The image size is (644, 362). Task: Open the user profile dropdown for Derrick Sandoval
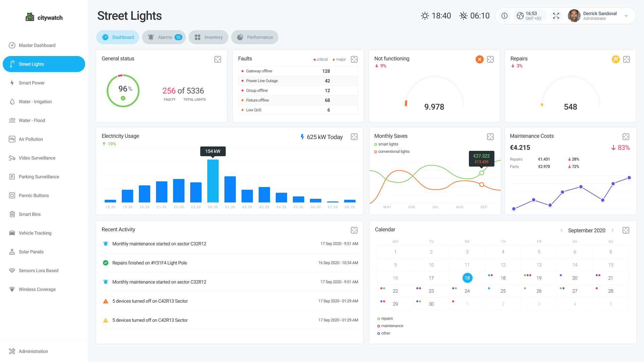(x=626, y=16)
